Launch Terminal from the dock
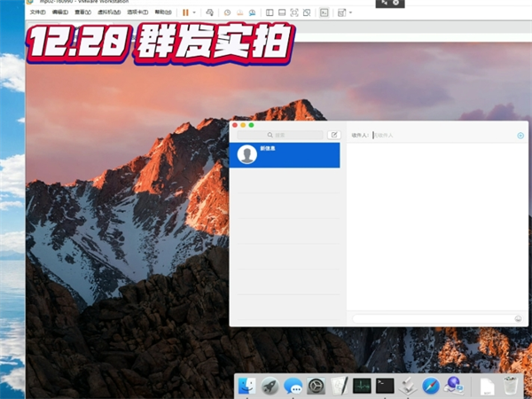 385,386
